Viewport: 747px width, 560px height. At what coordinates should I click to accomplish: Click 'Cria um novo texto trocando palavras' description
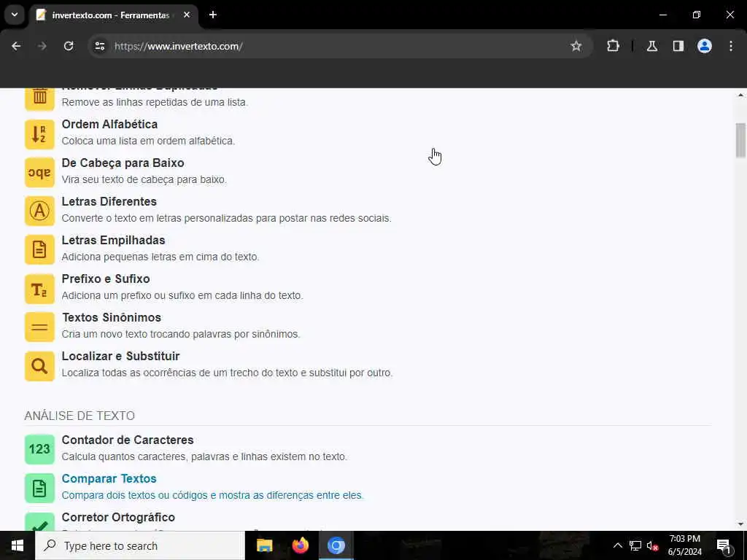coord(181,334)
